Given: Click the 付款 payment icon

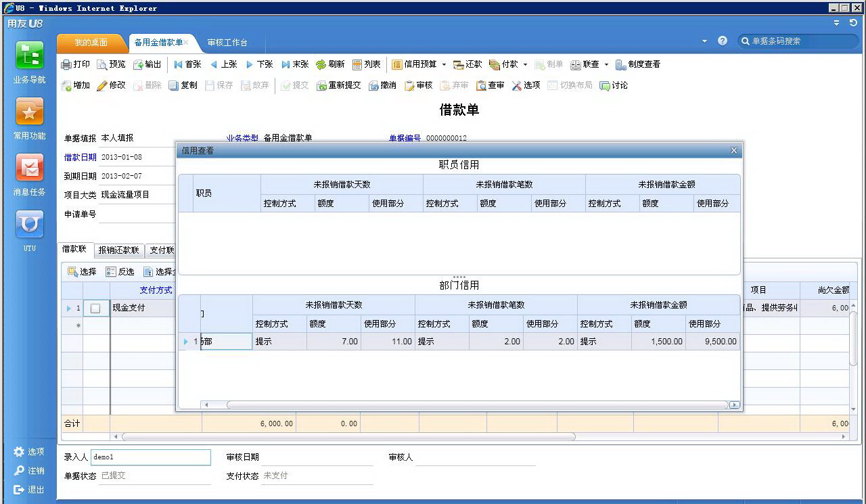Looking at the screenshot, I should pyautogui.click(x=495, y=65).
